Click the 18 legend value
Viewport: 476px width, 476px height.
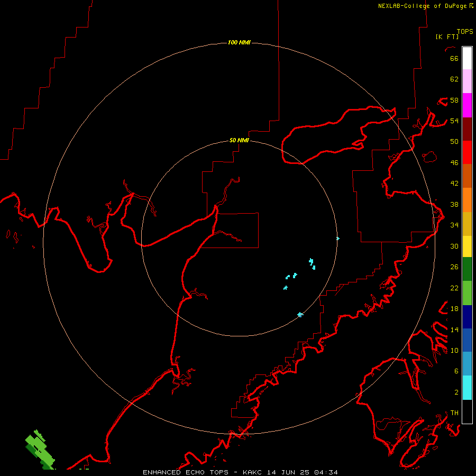[454, 309]
